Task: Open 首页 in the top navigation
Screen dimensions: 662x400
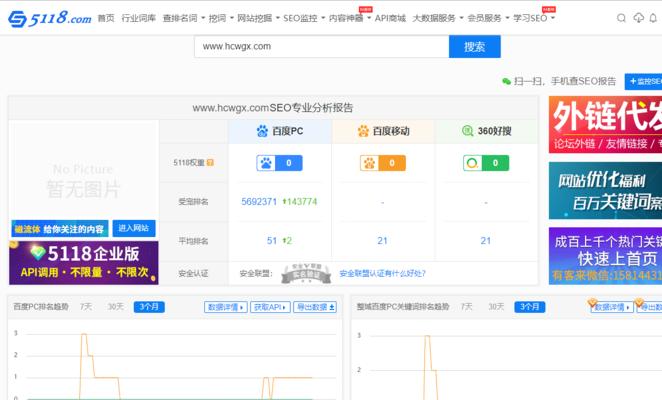Action: [106, 18]
